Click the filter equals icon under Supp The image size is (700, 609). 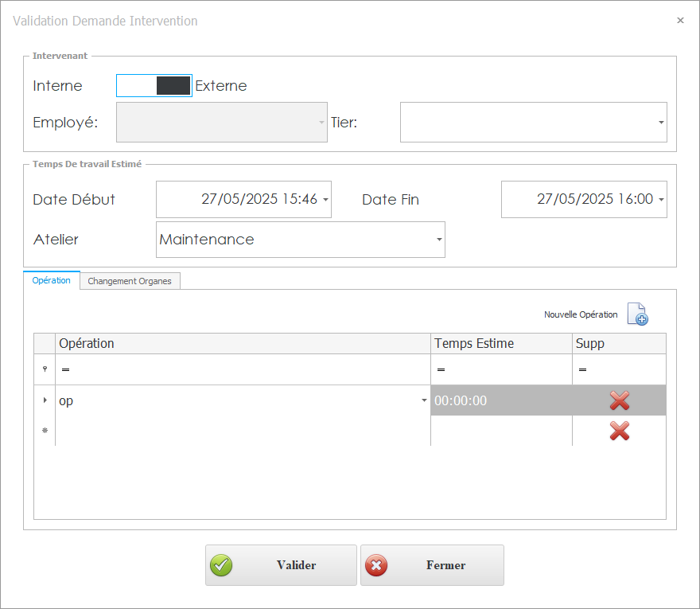coord(582,369)
